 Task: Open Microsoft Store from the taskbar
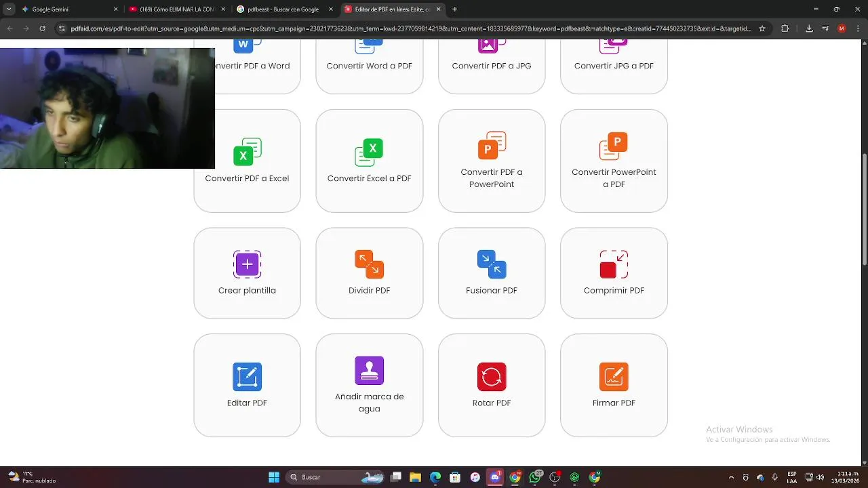point(455,477)
